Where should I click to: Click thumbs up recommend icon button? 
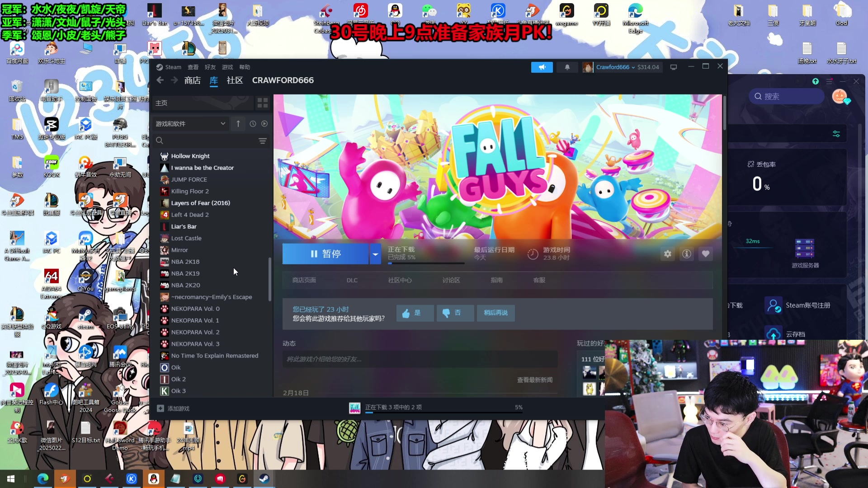click(415, 313)
